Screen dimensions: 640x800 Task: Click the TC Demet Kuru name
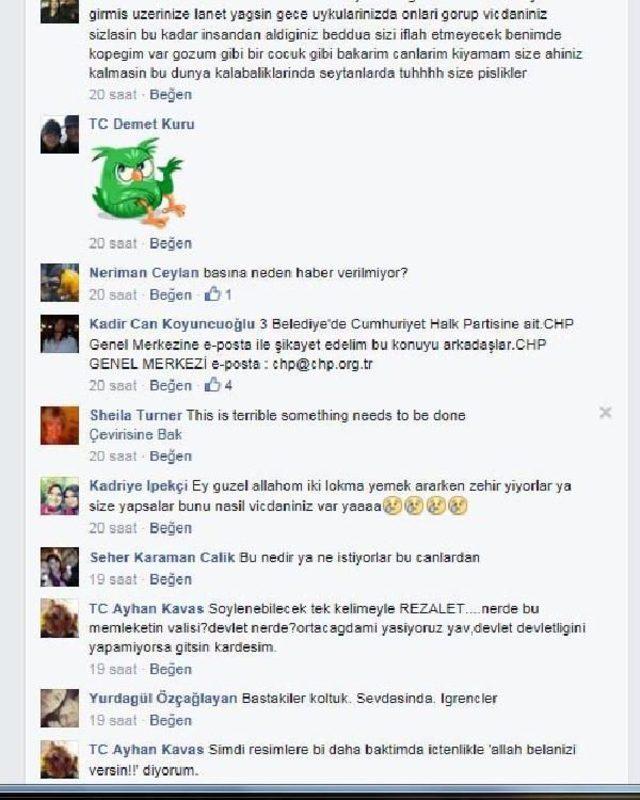(x=141, y=124)
